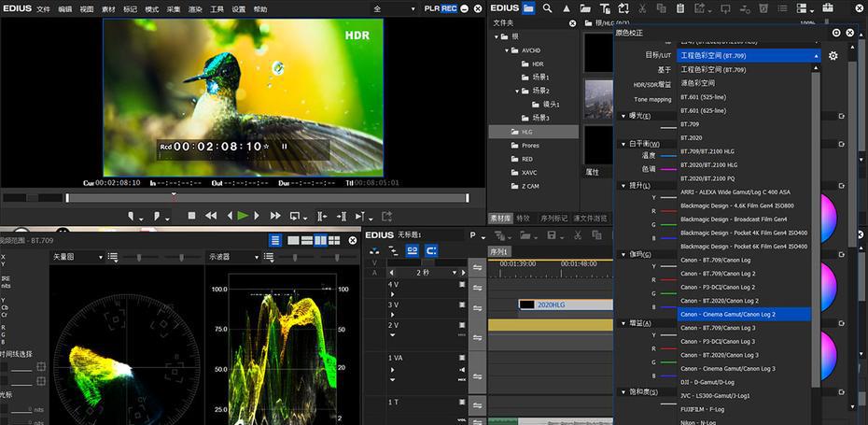Select the HLG folder in tree
The height and width of the screenshot is (425, 868).
pyautogui.click(x=533, y=132)
